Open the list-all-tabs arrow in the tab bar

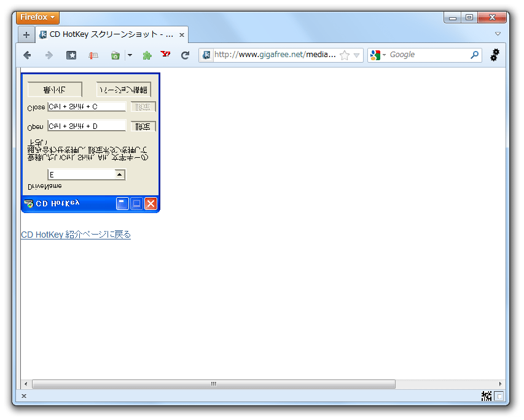498,34
